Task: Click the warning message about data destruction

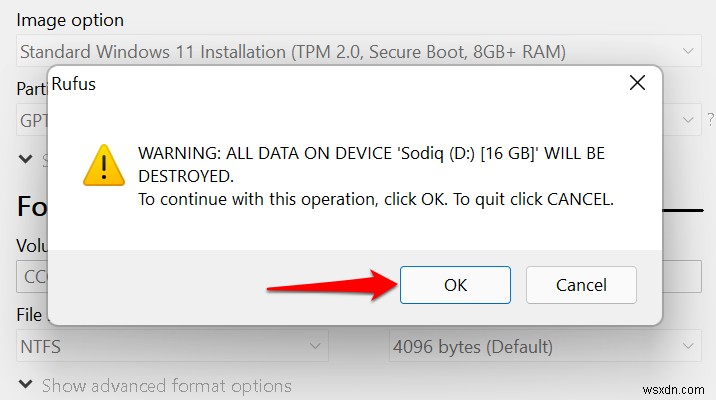Action: [375, 176]
